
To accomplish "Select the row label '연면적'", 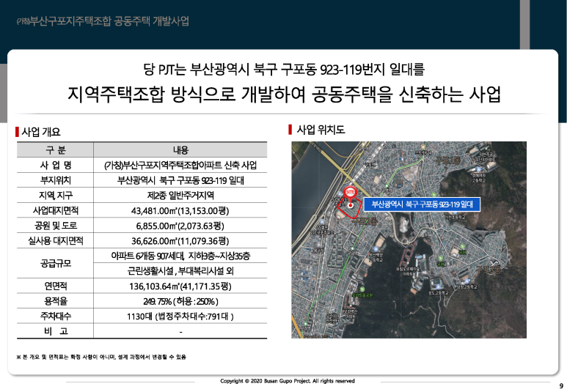I will [x=55, y=286].
